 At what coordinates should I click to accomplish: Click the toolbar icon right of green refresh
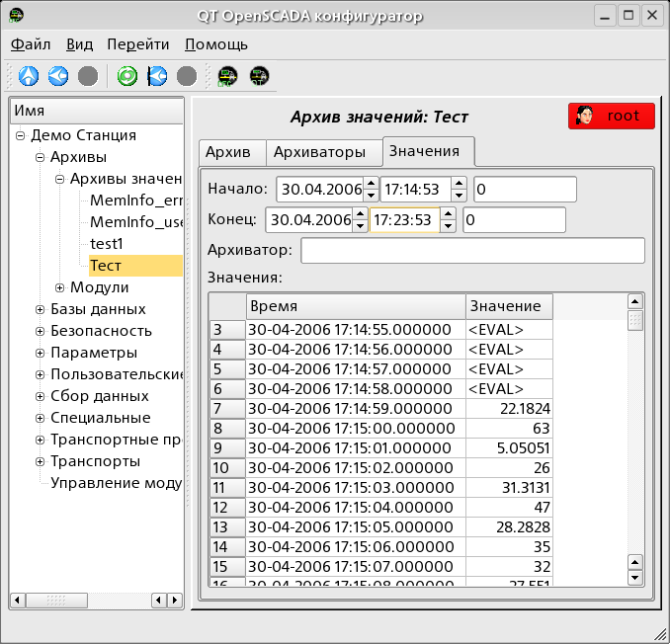157,75
